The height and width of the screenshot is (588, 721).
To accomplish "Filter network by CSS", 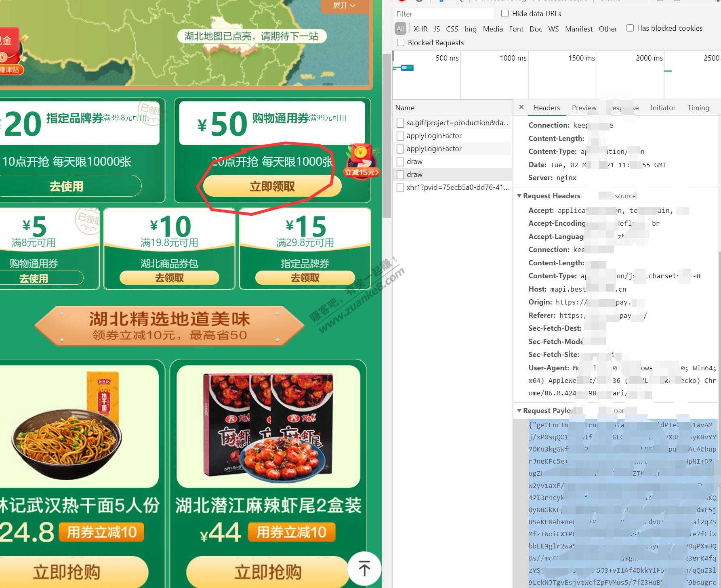I will [x=452, y=29].
